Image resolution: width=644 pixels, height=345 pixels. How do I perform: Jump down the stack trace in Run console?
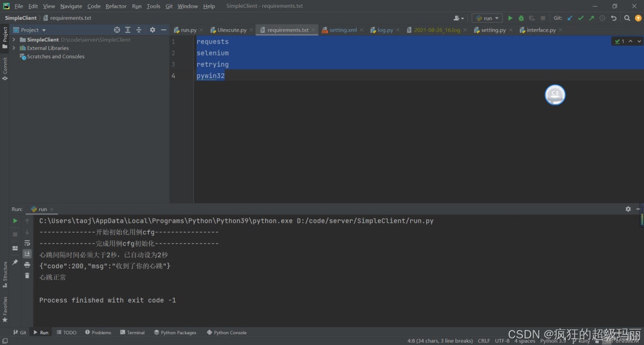pyautogui.click(x=27, y=232)
